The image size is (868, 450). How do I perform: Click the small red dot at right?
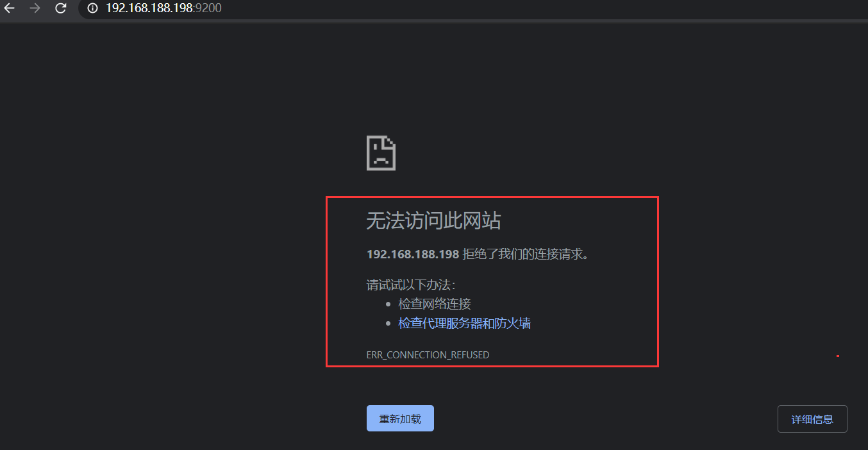pos(837,356)
